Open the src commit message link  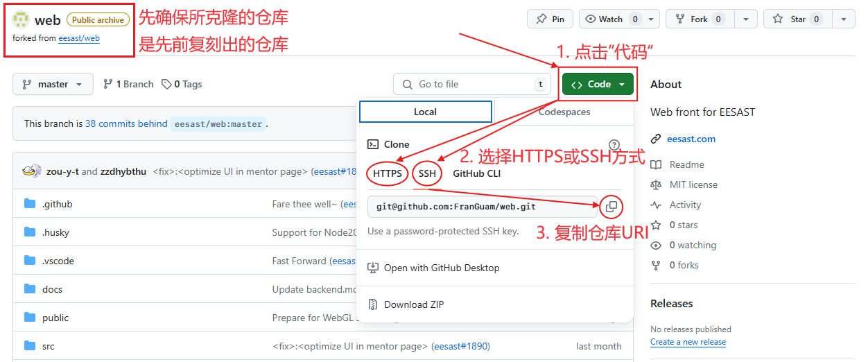click(350, 346)
